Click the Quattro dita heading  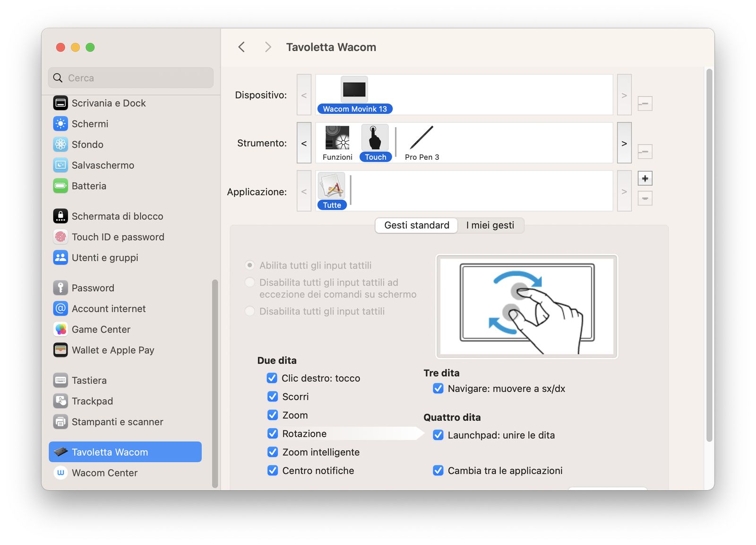(x=452, y=417)
